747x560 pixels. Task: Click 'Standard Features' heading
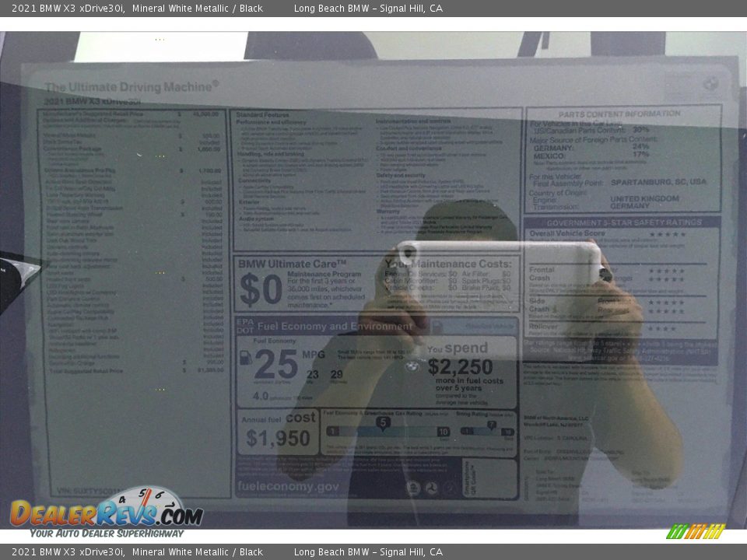(x=262, y=115)
